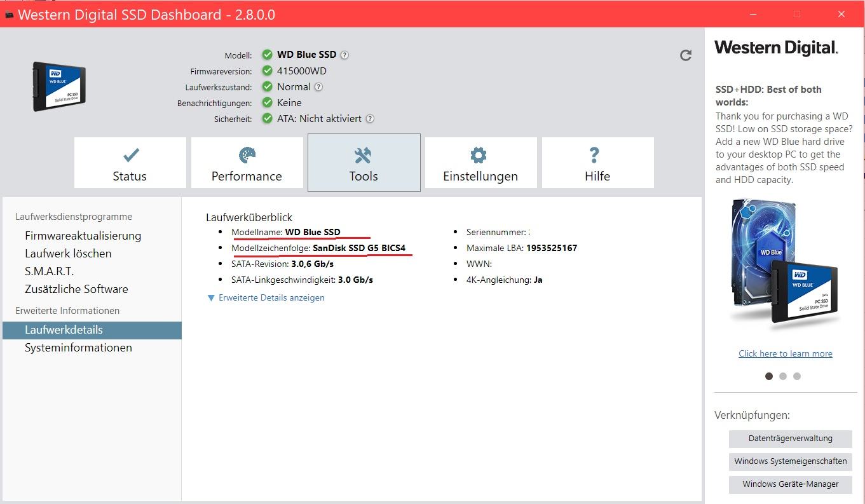Select Laufwerkdetails in the sidebar
Screen dimensions: 865x504
pyautogui.click(x=92, y=330)
